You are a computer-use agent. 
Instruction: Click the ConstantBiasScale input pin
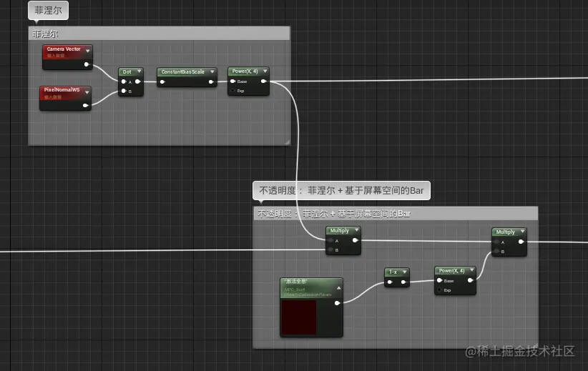(162, 81)
